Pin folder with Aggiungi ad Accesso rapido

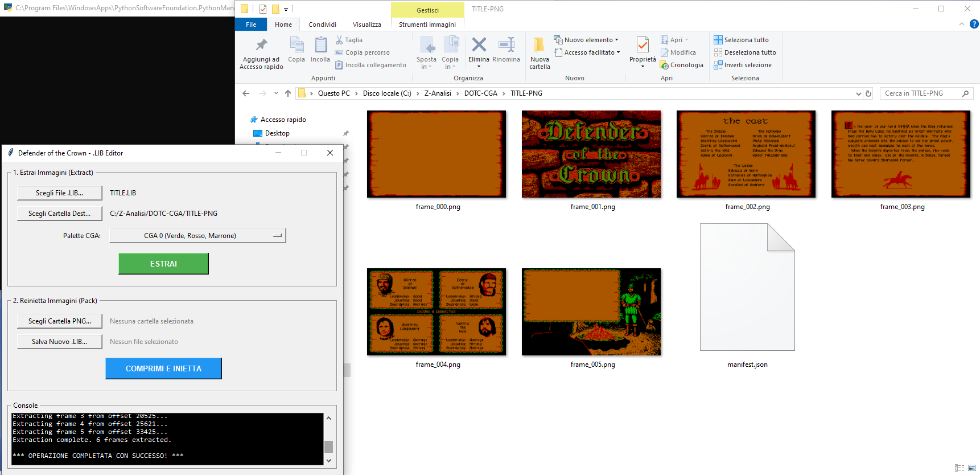click(261, 54)
